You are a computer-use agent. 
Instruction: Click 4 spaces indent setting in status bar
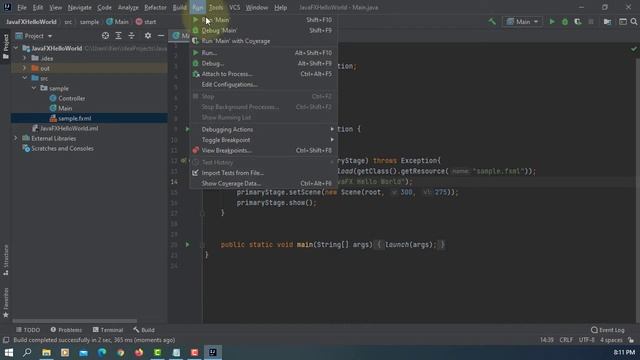coord(611,340)
